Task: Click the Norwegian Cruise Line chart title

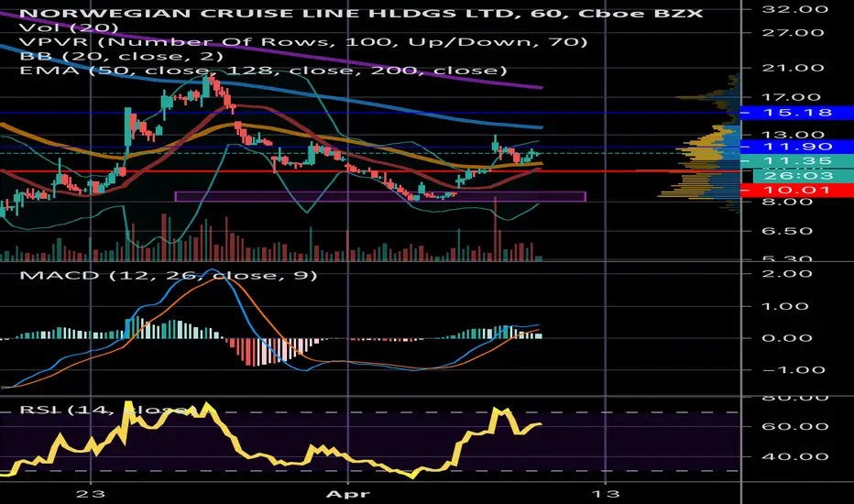Action: point(362,14)
